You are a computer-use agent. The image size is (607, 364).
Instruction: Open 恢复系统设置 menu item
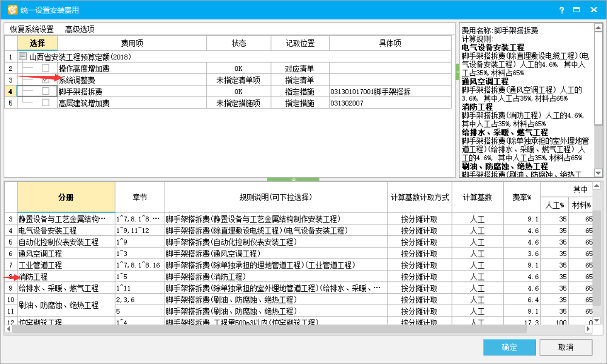(x=32, y=29)
